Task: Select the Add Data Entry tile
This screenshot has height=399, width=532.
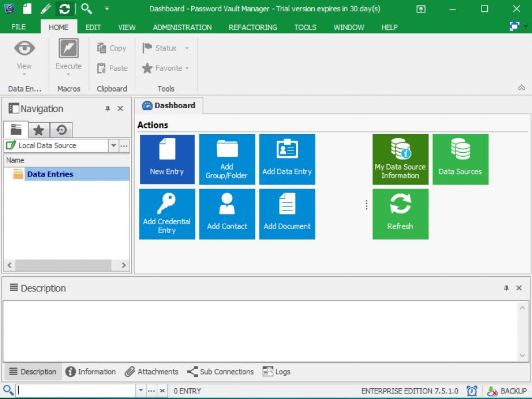Action: [287, 159]
